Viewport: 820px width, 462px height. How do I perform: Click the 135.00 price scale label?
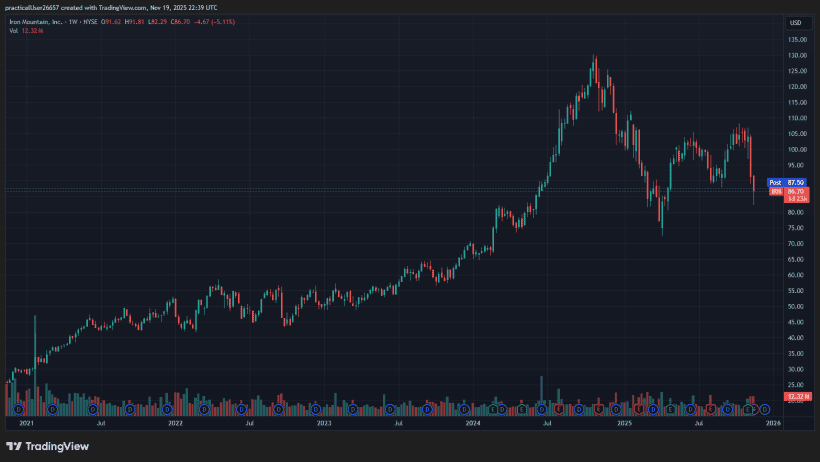(797, 40)
